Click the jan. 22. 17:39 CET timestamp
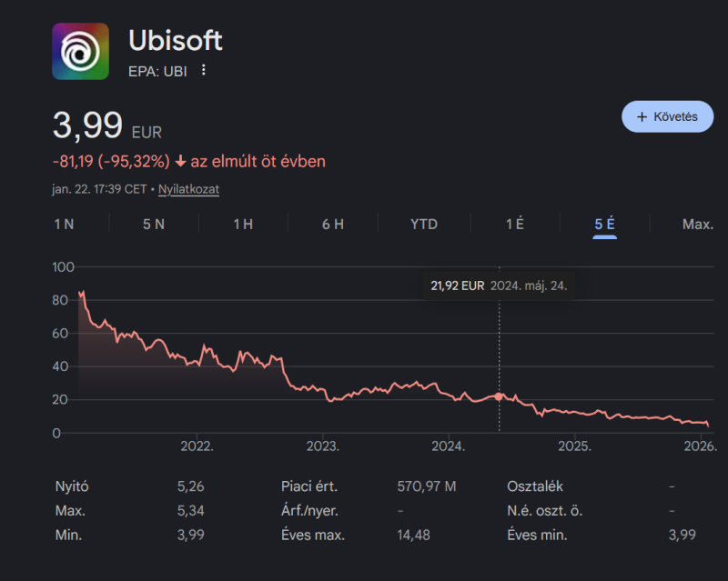 coord(99,189)
